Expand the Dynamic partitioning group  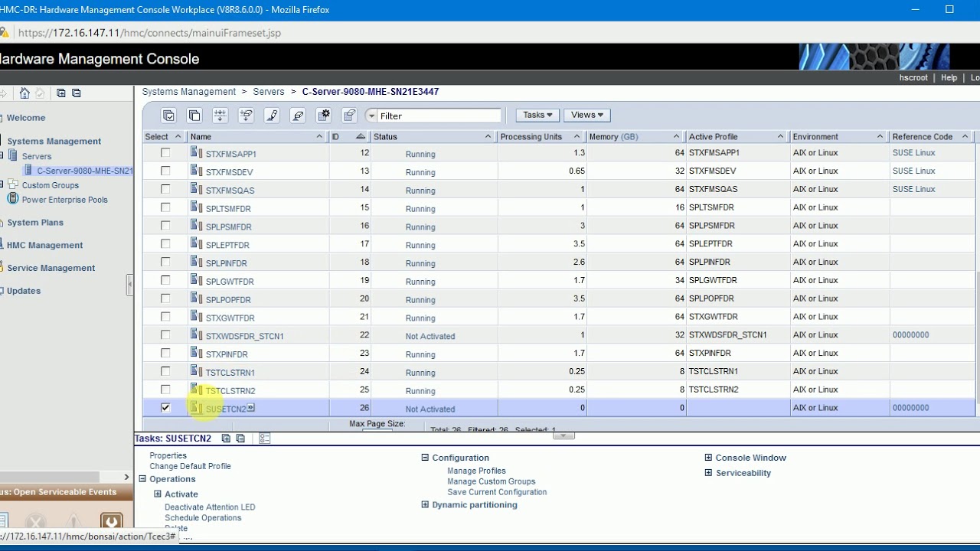point(425,505)
